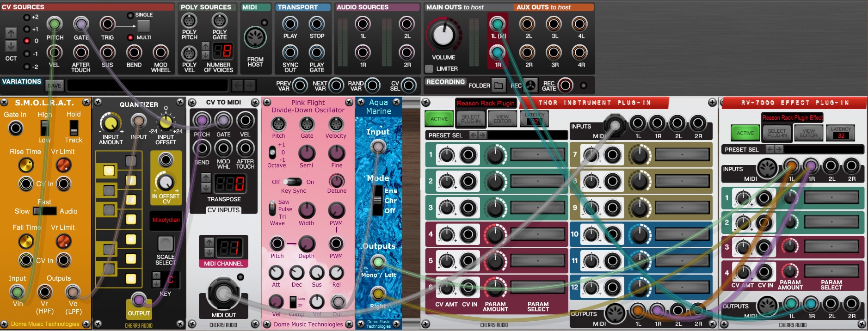Decrease the MIDI CHANNEL value arrow
Viewport: 868px width, 331px height.
tap(209, 252)
